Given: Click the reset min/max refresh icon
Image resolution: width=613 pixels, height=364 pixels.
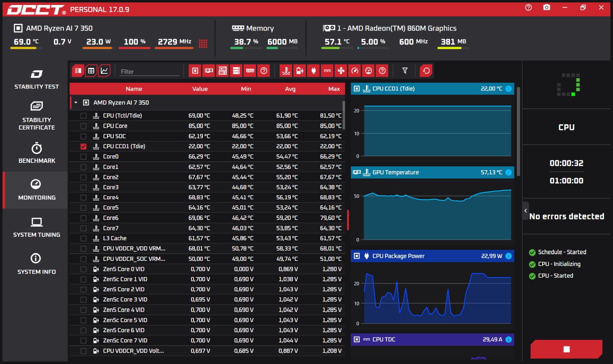Looking at the screenshot, I should [x=426, y=71].
